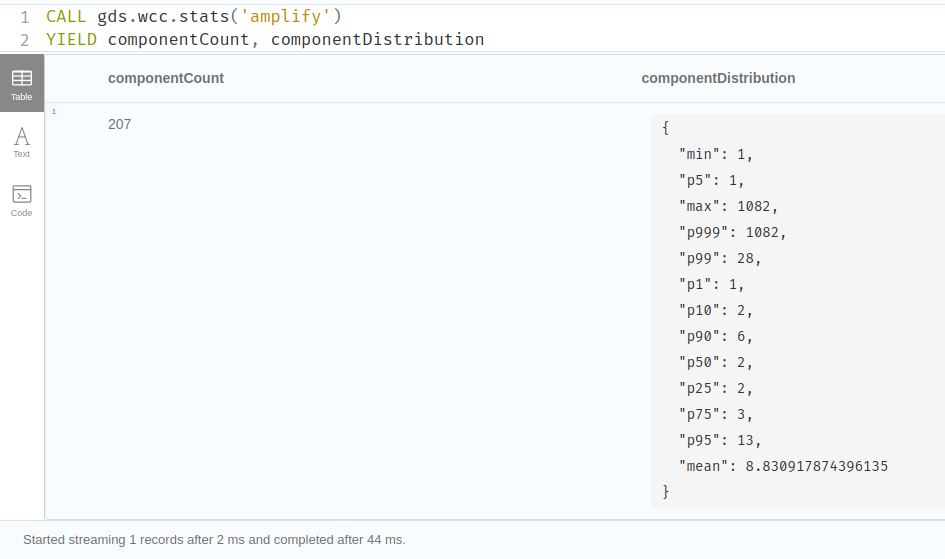Click the "p95": 13 entry
Viewport: 945px width, 559px height.
pos(720,440)
